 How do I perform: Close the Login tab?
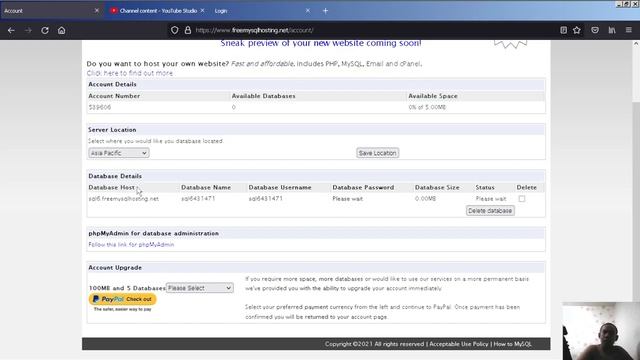pyautogui.click(x=308, y=11)
